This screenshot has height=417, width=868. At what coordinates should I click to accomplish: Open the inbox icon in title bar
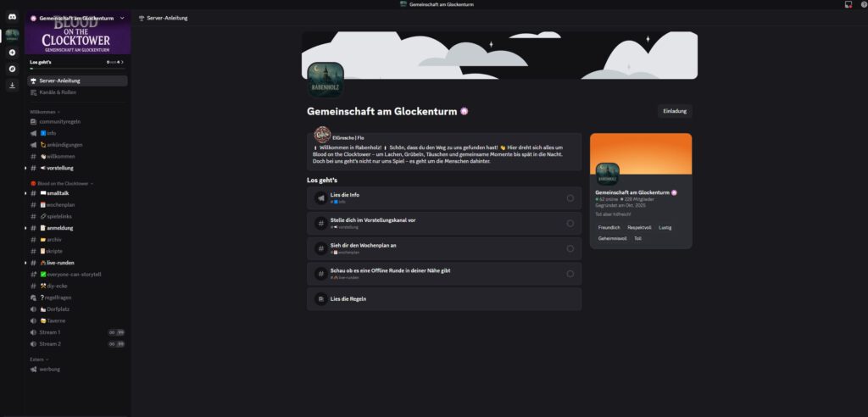848,5
